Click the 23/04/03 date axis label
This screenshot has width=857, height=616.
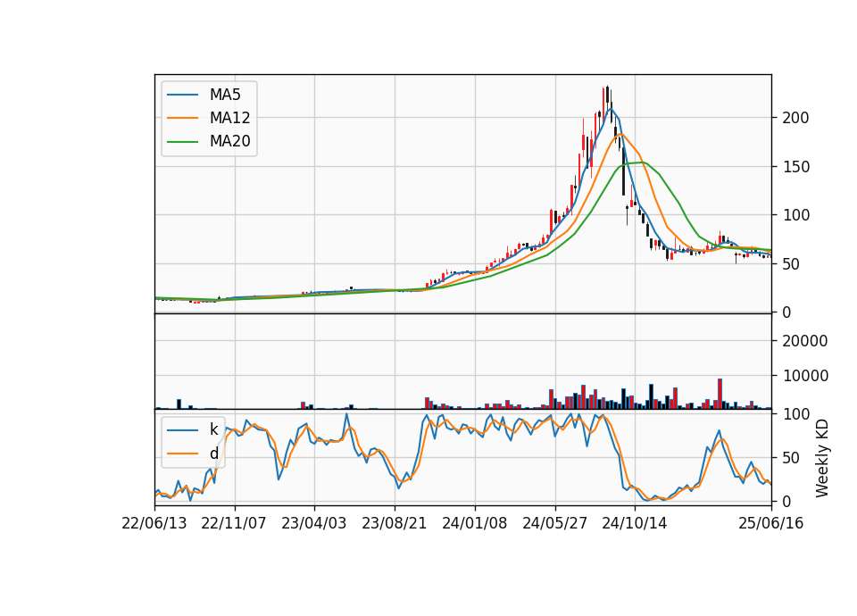313,523
